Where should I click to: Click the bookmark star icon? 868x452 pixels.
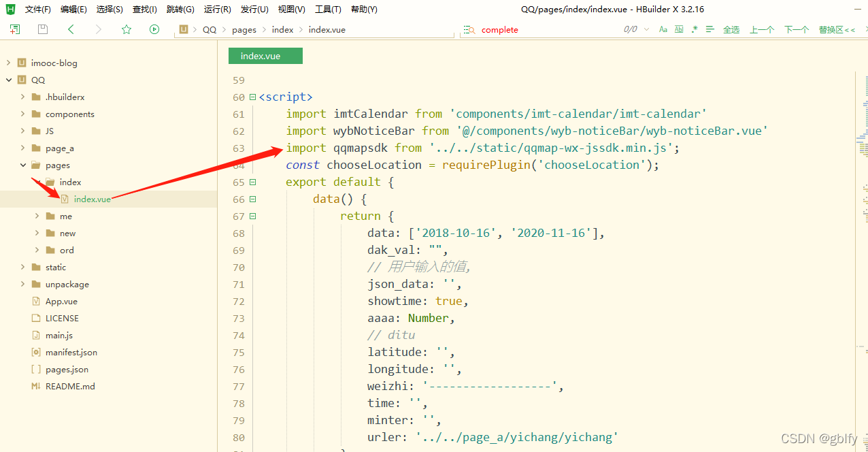tap(127, 29)
